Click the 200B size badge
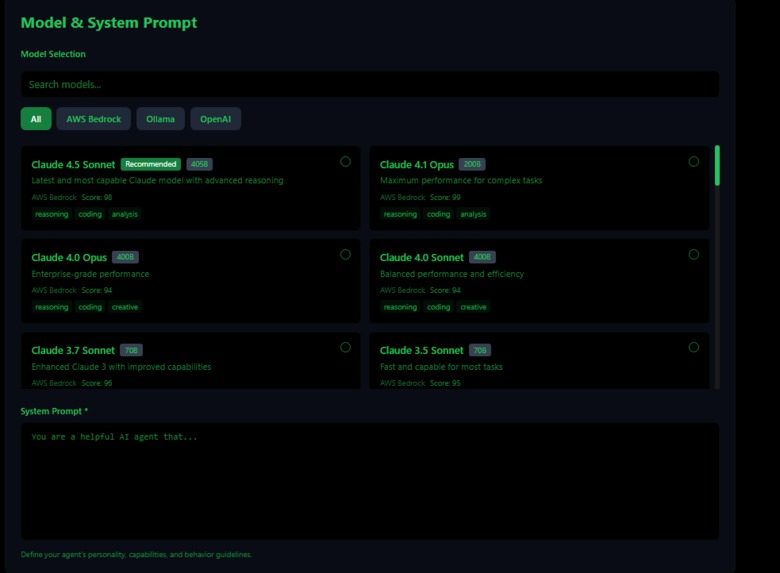The height and width of the screenshot is (573, 780). tap(472, 164)
